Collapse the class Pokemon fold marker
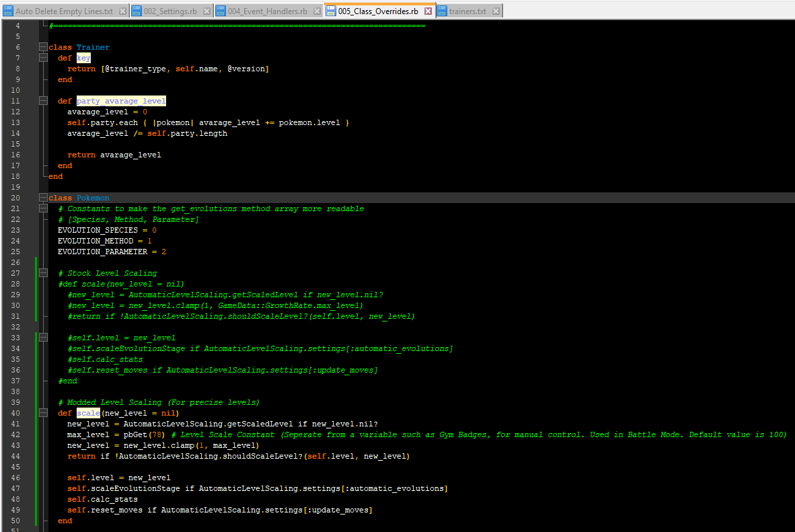Viewport: 795px width, 532px height. coord(44,198)
